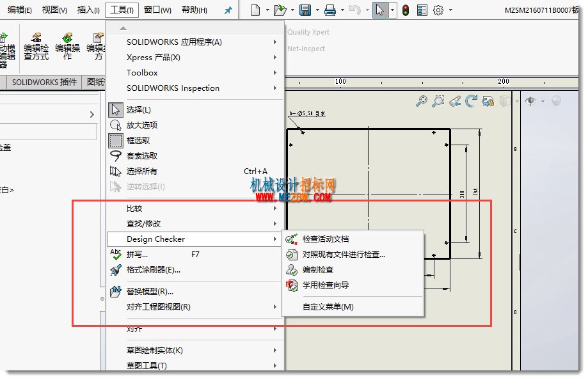Choose 选择(L) cursor menu item
The width and height of the screenshot is (588, 380).
click(195, 109)
